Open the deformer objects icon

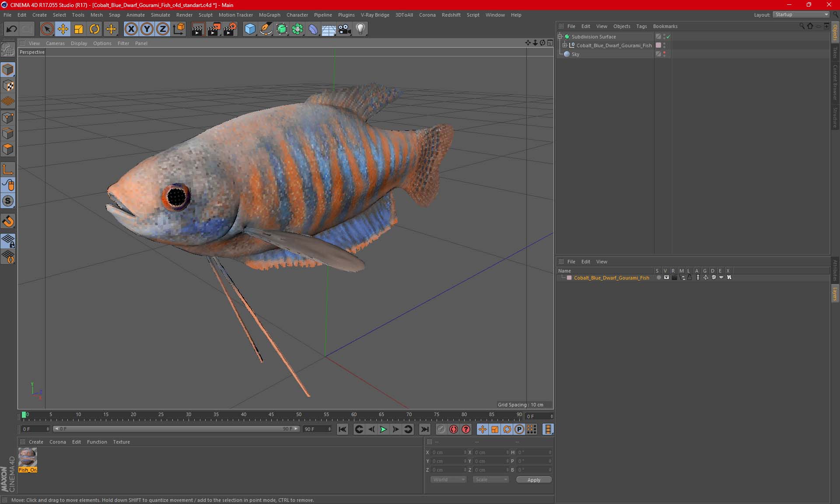click(313, 29)
